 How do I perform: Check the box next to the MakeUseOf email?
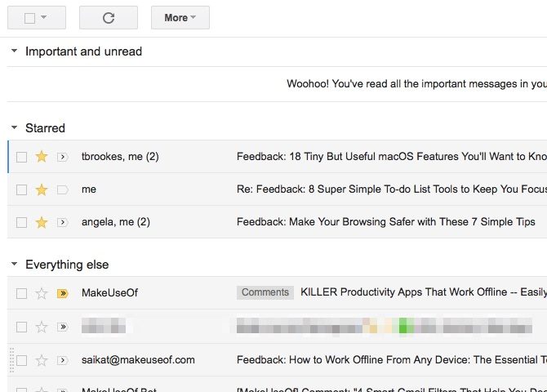tap(21, 293)
